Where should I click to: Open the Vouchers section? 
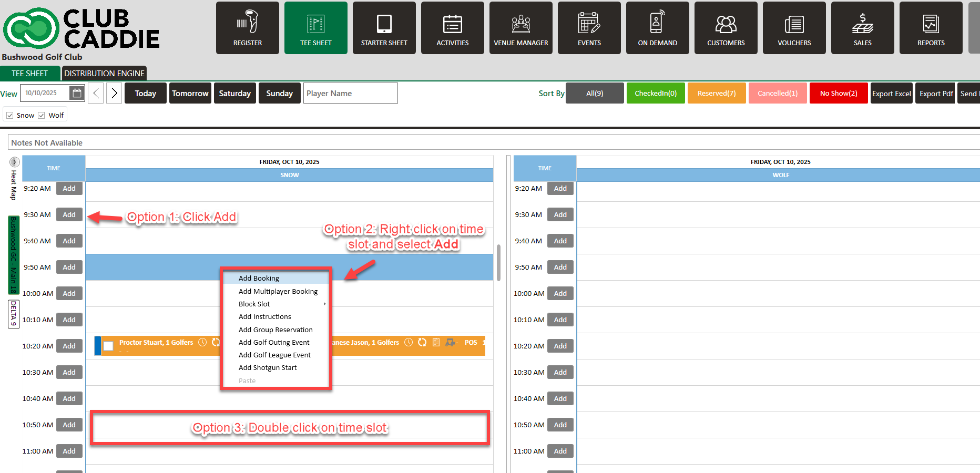[x=794, y=28]
